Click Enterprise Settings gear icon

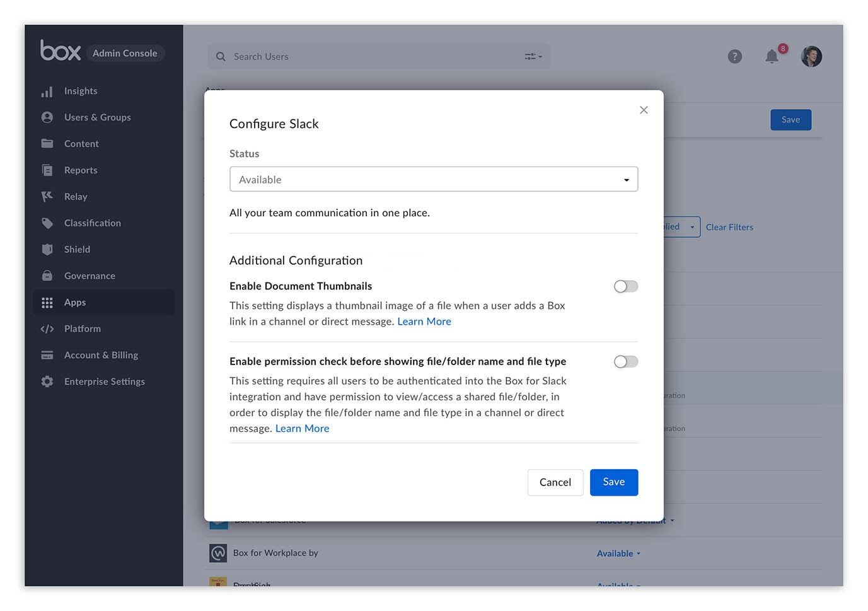[x=47, y=381]
